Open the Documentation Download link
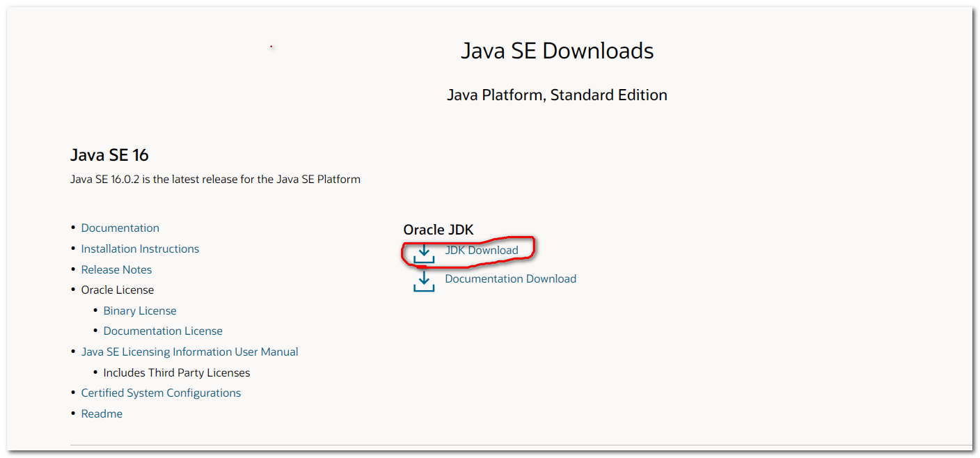 click(511, 278)
